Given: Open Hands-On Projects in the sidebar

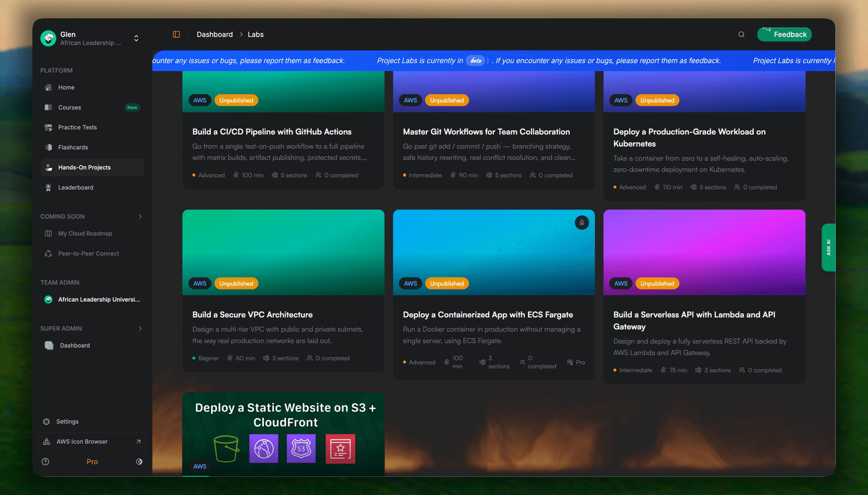Looking at the screenshot, I should point(92,167).
